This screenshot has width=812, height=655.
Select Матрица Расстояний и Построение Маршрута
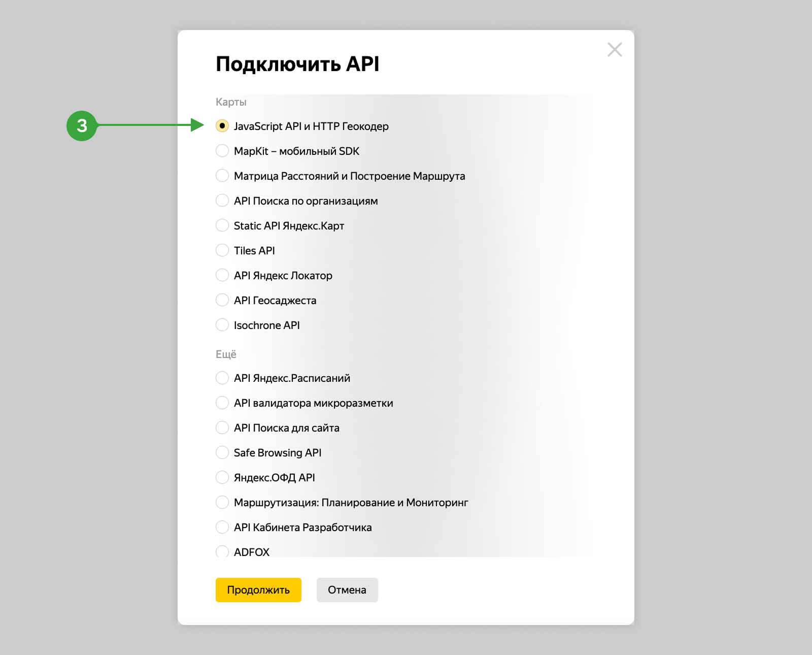[x=222, y=176]
